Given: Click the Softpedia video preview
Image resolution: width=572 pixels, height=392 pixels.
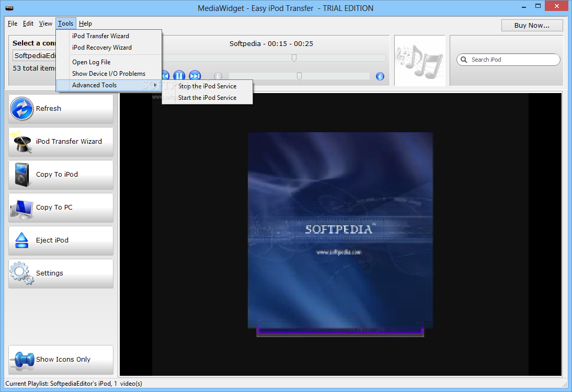Looking at the screenshot, I should pos(340,234).
